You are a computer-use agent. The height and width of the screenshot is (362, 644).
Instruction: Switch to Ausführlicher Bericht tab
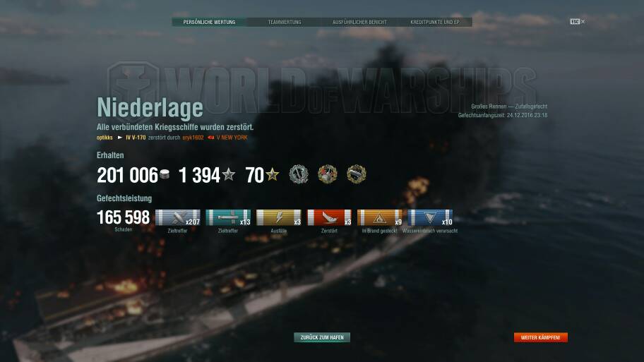point(359,22)
